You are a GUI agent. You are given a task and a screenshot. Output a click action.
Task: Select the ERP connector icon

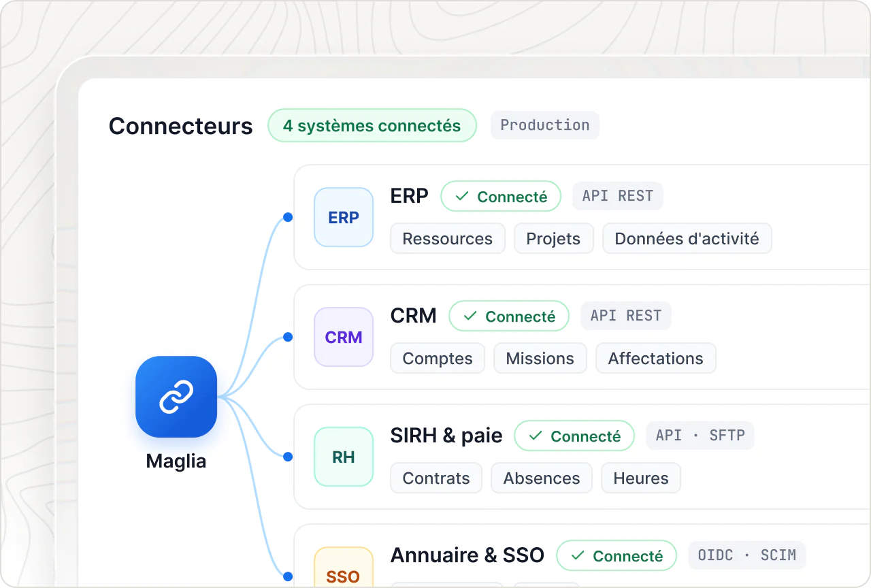(x=344, y=217)
